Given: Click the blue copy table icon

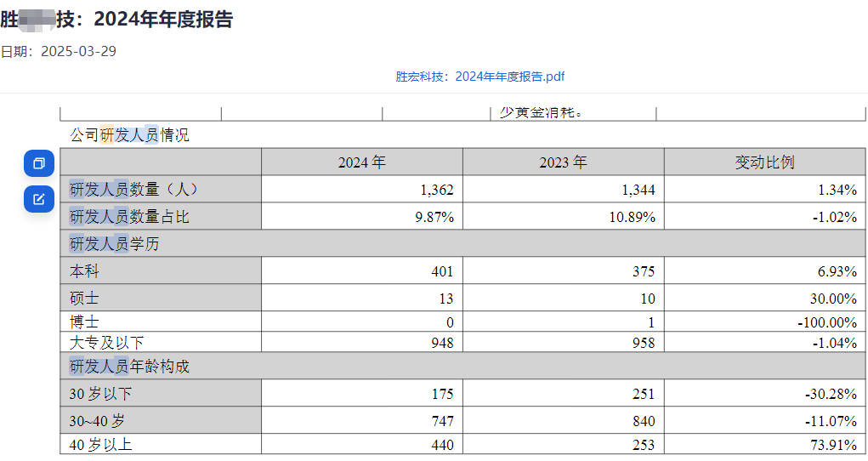Looking at the screenshot, I should point(39,163).
